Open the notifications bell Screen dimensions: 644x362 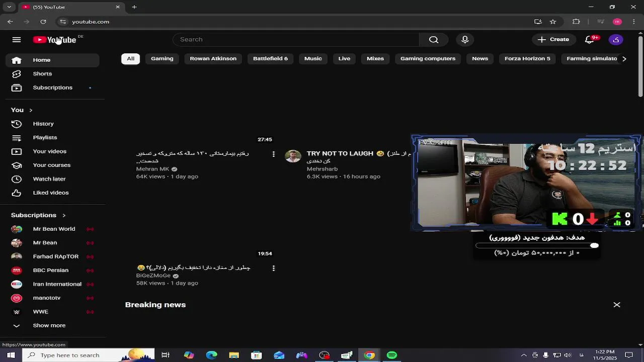(590, 40)
